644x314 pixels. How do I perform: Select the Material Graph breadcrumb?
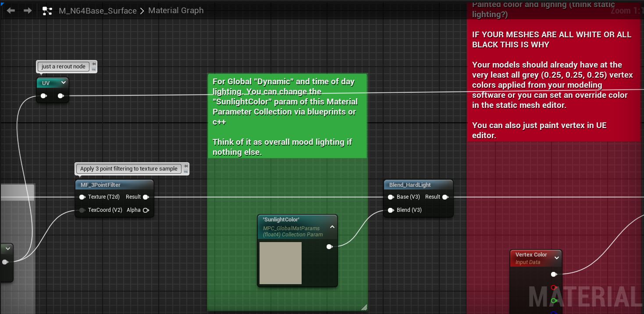pyautogui.click(x=176, y=10)
